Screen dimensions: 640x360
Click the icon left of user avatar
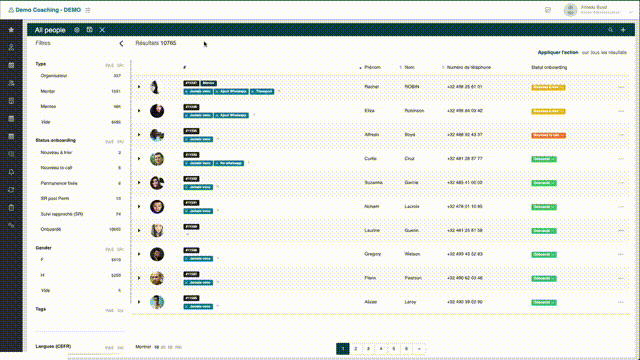(x=548, y=10)
